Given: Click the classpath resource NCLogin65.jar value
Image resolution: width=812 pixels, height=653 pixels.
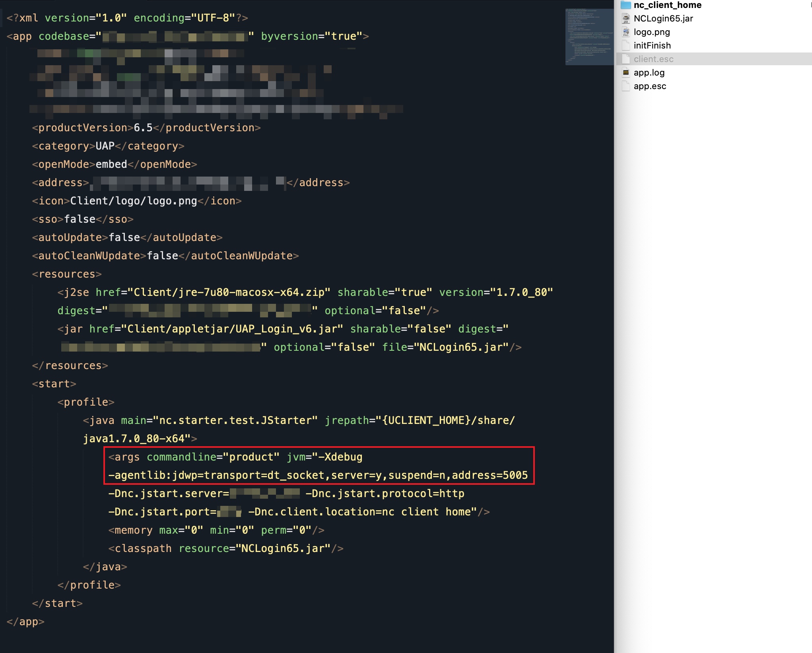Looking at the screenshot, I should pyautogui.click(x=283, y=548).
